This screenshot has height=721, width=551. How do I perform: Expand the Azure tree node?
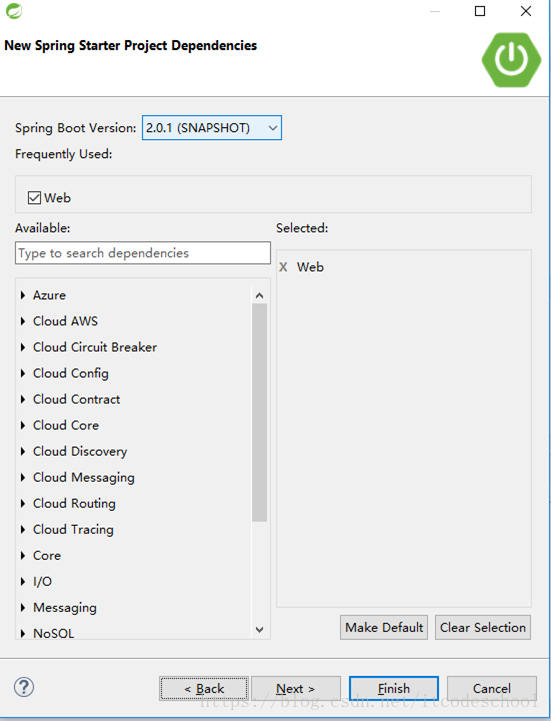tap(23, 295)
